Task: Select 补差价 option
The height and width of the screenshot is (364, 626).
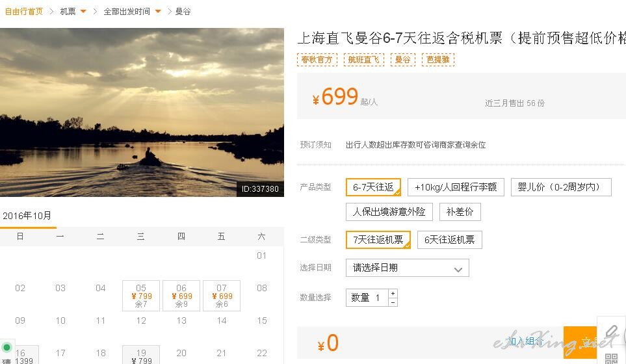Action: coord(460,212)
